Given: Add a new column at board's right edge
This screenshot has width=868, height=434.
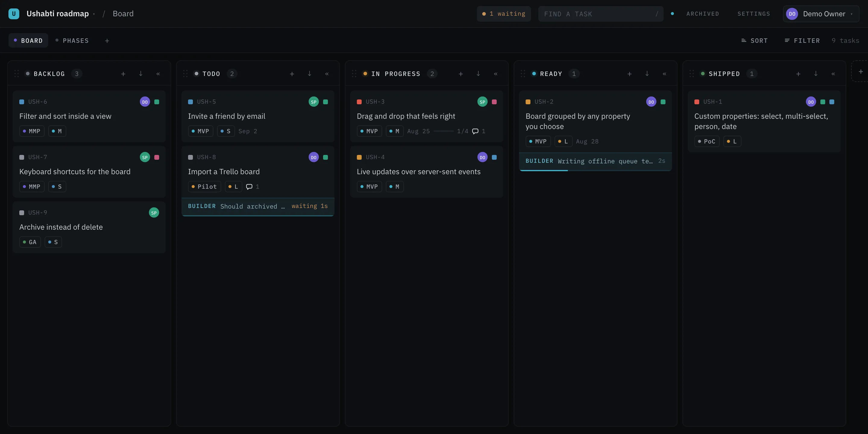Looking at the screenshot, I should 860,71.
